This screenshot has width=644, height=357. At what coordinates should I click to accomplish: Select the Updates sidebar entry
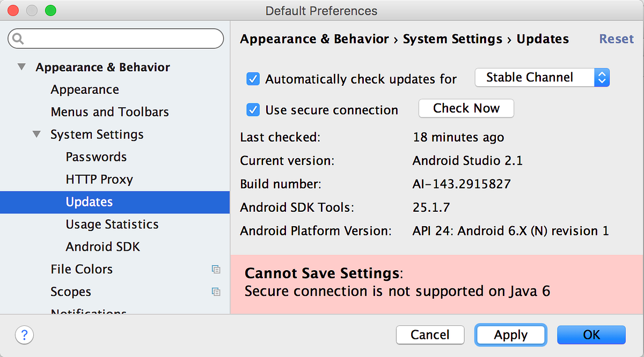(89, 202)
